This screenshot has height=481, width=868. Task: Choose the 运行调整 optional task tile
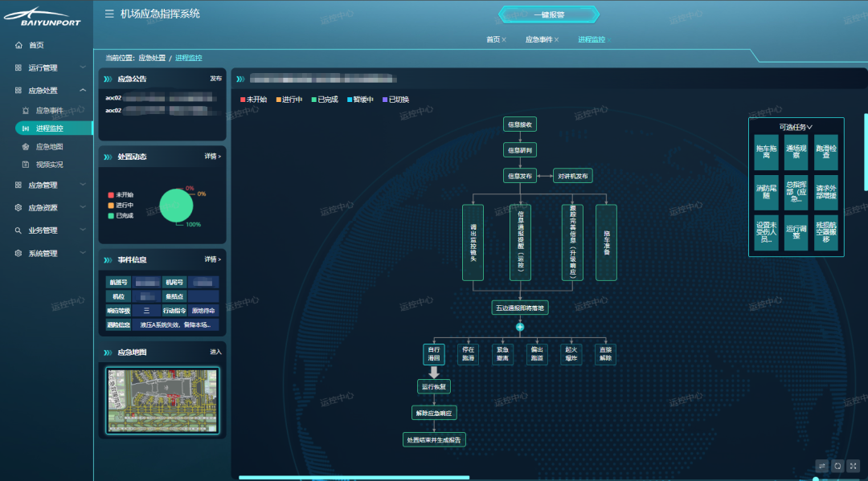[796, 232]
